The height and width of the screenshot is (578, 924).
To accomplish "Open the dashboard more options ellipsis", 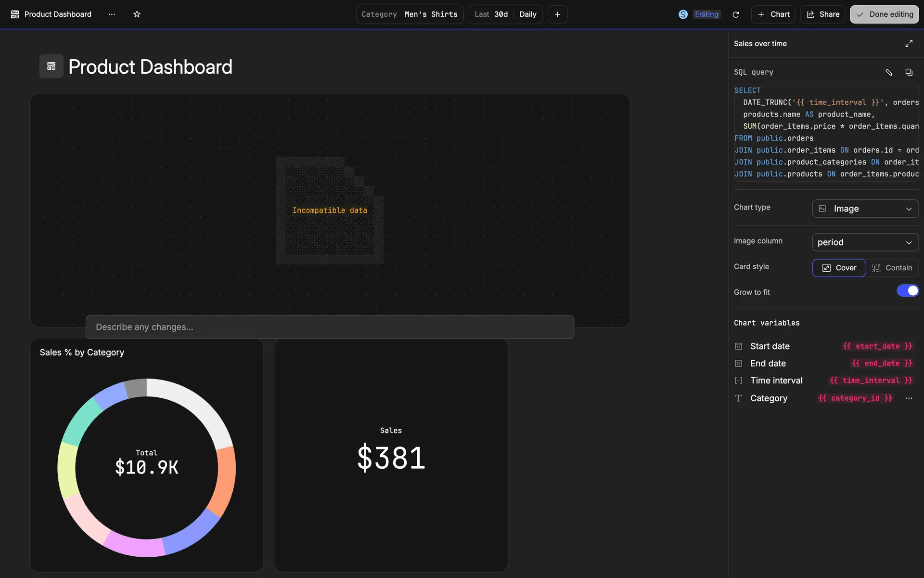I will point(112,14).
